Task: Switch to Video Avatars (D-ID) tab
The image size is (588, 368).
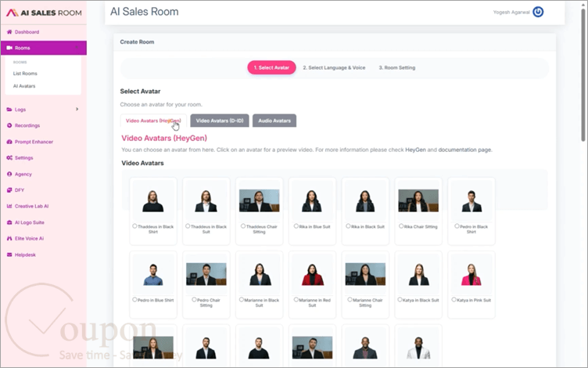Action: pyautogui.click(x=220, y=121)
